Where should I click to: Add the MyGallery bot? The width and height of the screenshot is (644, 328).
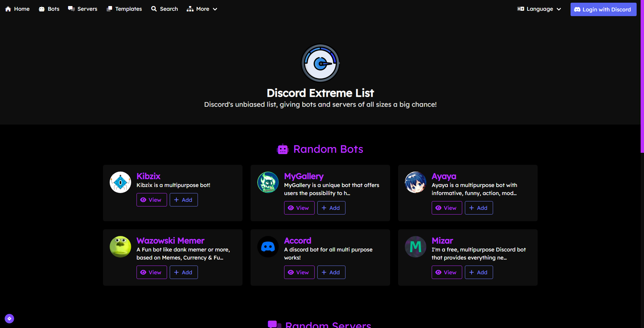coord(331,208)
